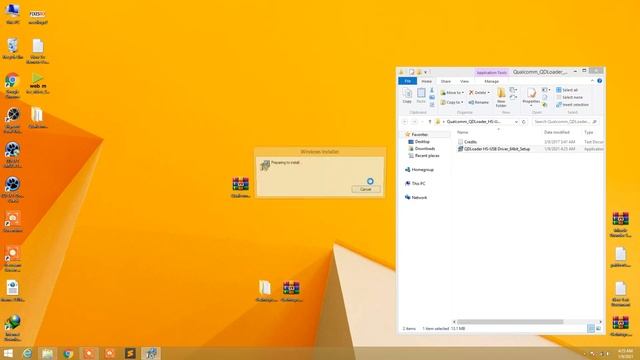
Task: Click the History icon in the Open group
Action: [545, 105]
